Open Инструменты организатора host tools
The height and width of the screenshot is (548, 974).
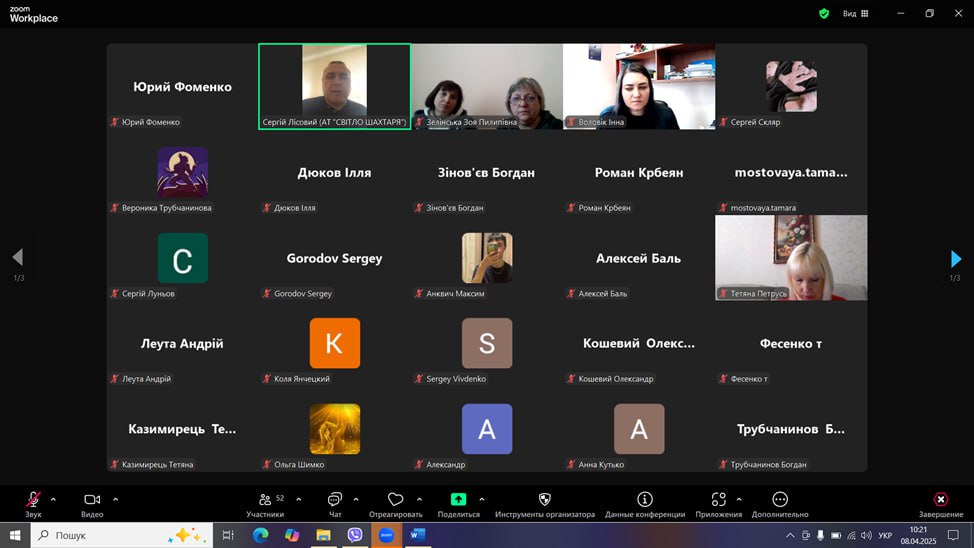(x=545, y=499)
